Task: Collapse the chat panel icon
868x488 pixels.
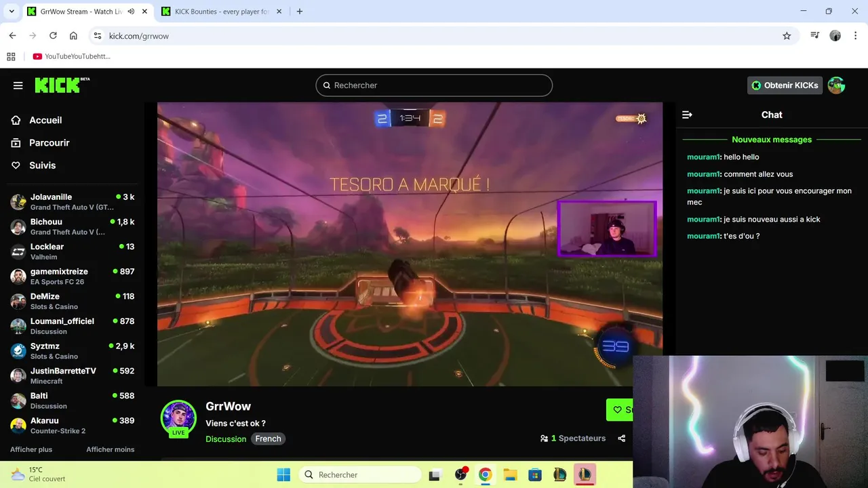Action: tap(687, 115)
